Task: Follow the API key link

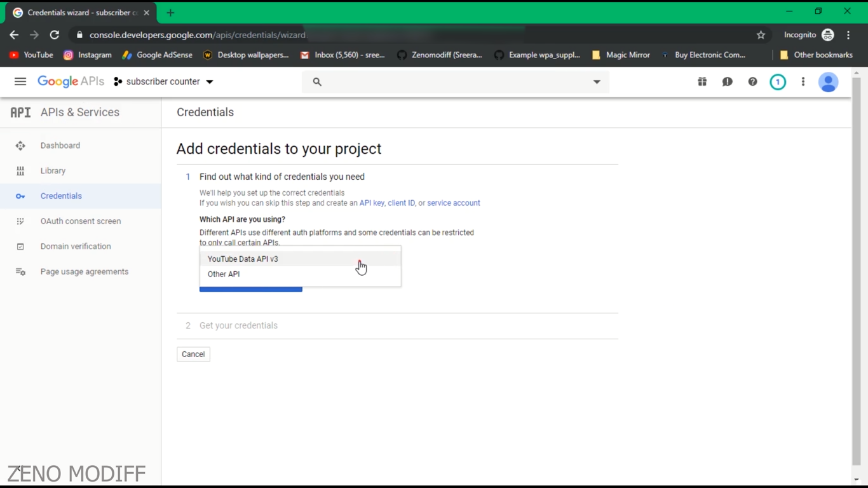Action: tap(372, 203)
